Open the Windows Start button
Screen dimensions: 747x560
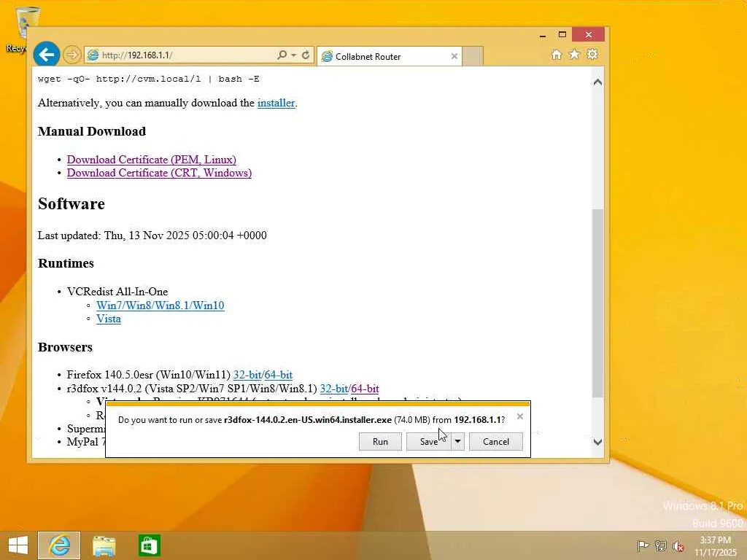18,545
